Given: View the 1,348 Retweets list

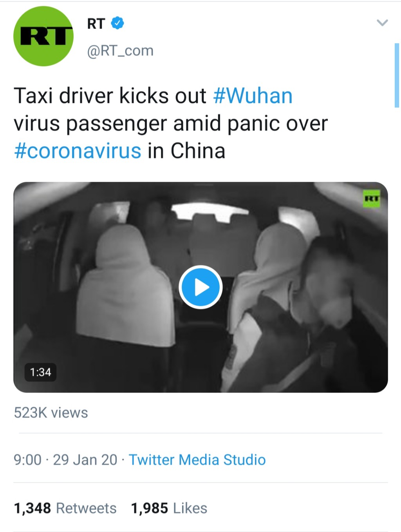Looking at the screenshot, I should (65, 508).
